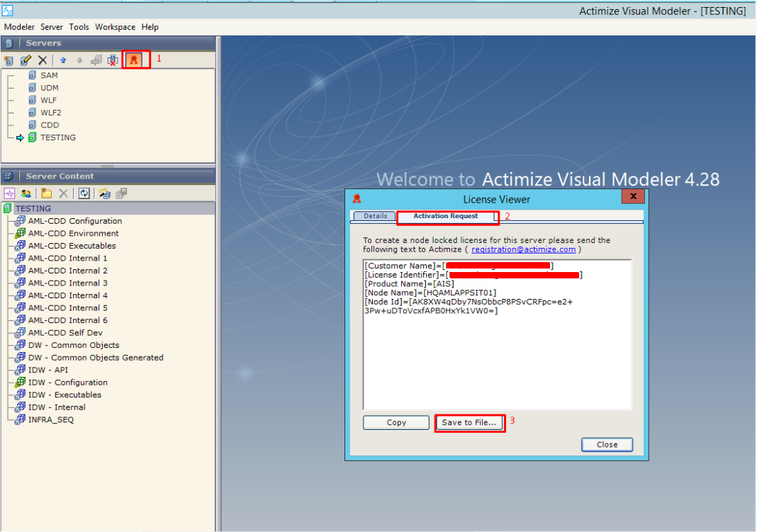Image resolution: width=757 pixels, height=532 pixels.
Task: Move server down with the gray arrow
Action: point(79,60)
